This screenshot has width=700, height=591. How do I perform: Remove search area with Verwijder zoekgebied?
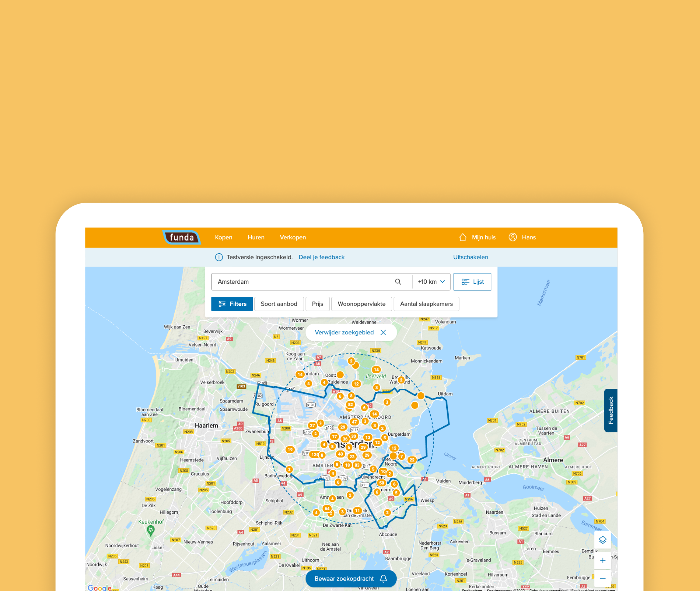tap(351, 332)
